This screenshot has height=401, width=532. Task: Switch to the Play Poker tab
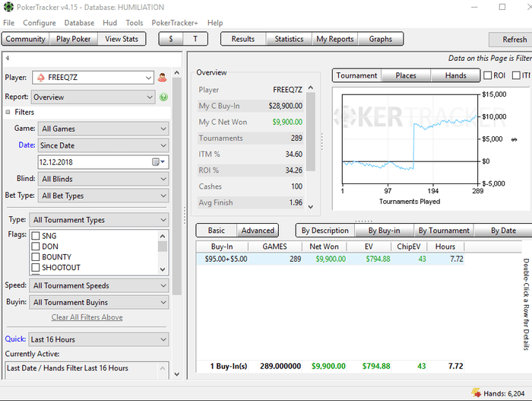point(73,39)
